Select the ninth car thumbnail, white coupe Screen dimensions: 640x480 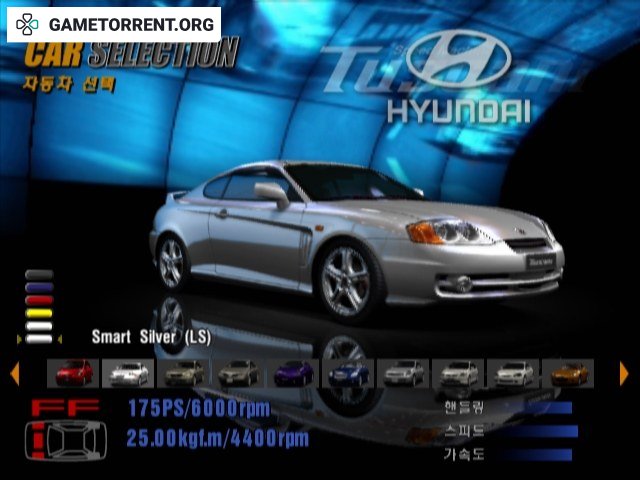[513, 373]
